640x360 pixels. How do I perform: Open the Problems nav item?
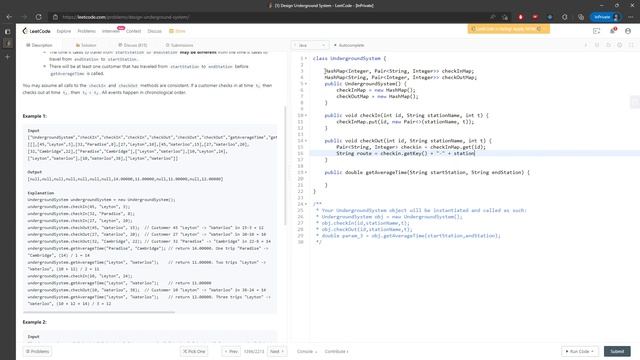coord(87,31)
